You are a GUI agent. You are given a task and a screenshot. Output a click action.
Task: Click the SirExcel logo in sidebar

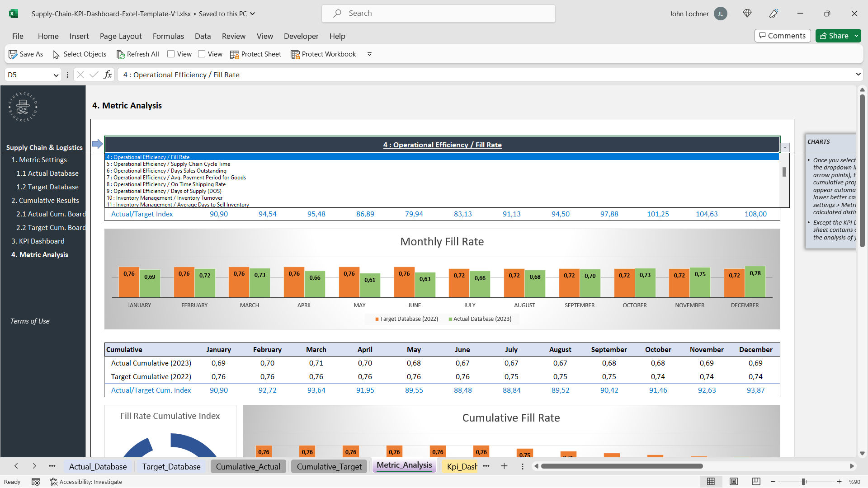point(23,107)
